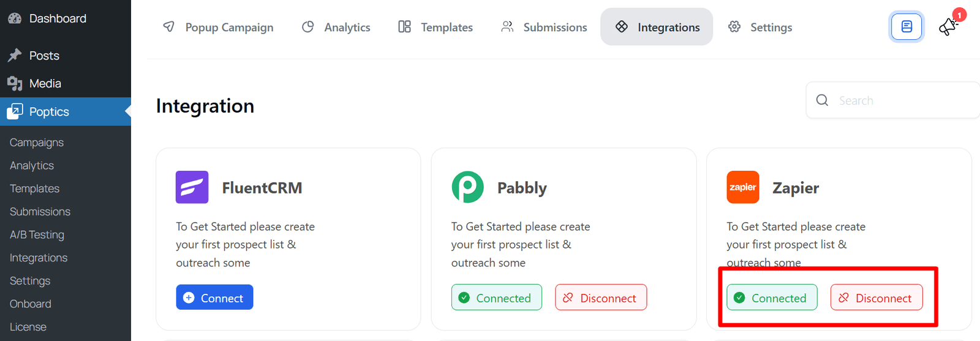Click the FluentCRM logo icon
This screenshot has width=980, height=341.
point(192,187)
